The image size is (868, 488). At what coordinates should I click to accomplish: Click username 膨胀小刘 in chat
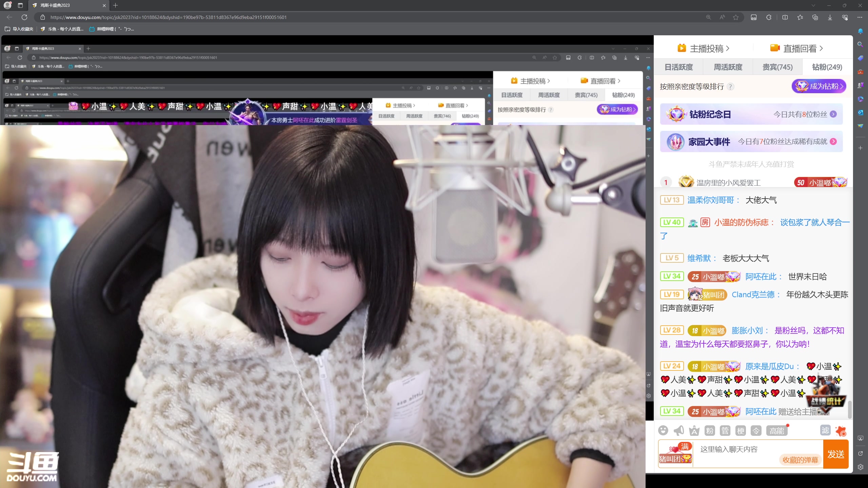point(747,330)
